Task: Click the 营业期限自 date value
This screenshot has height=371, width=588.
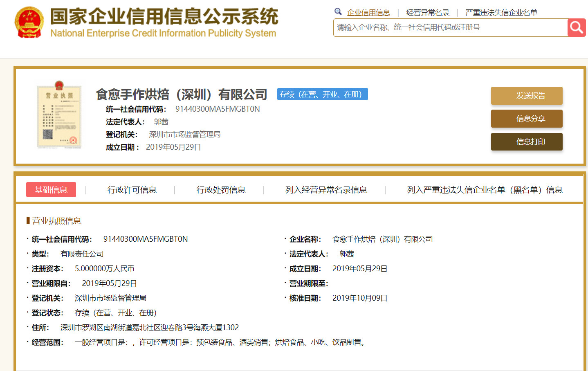Action: 109,283
